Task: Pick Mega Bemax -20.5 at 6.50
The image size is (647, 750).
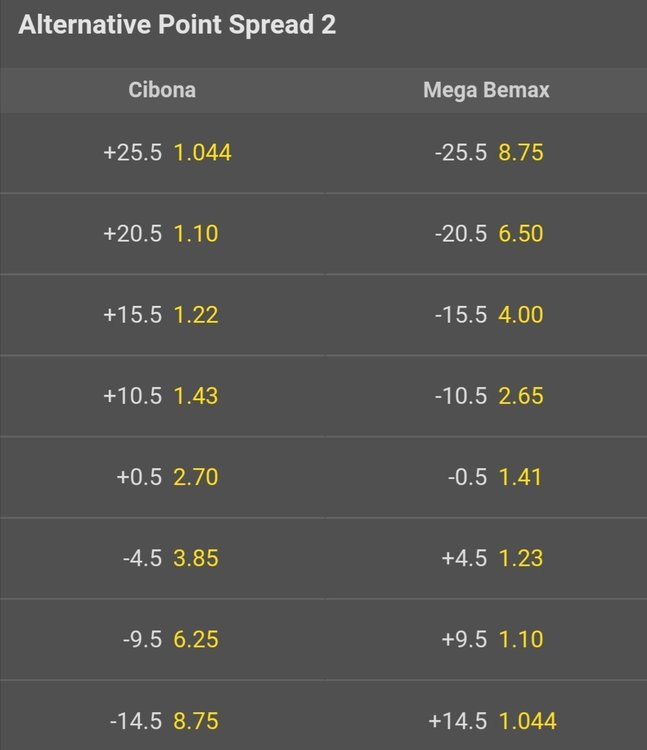Action: (485, 234)
